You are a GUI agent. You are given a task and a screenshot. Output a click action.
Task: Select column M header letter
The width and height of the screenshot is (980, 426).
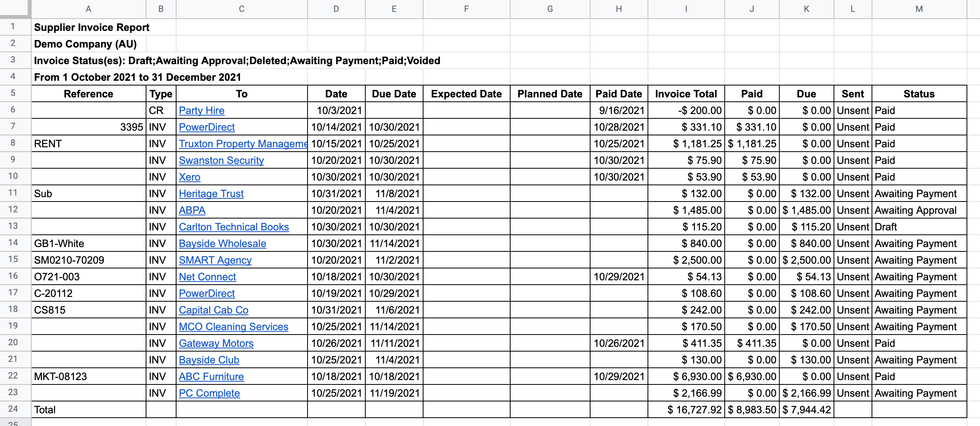click(919, 9)
